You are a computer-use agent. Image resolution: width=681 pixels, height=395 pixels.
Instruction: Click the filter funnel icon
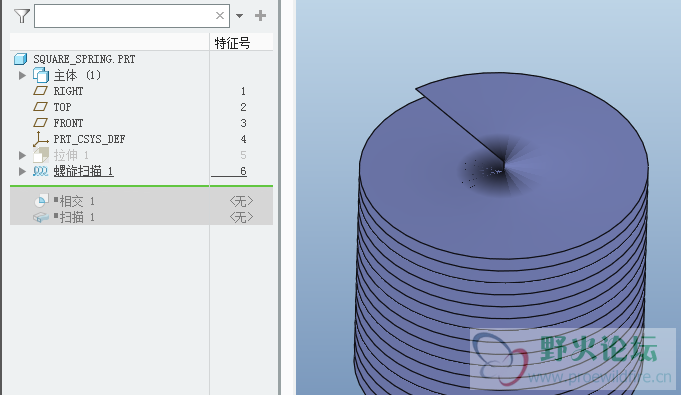coord(22,16)
